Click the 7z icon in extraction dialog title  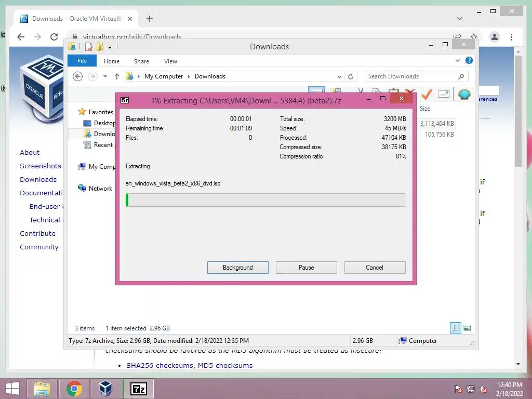point(125,100)
